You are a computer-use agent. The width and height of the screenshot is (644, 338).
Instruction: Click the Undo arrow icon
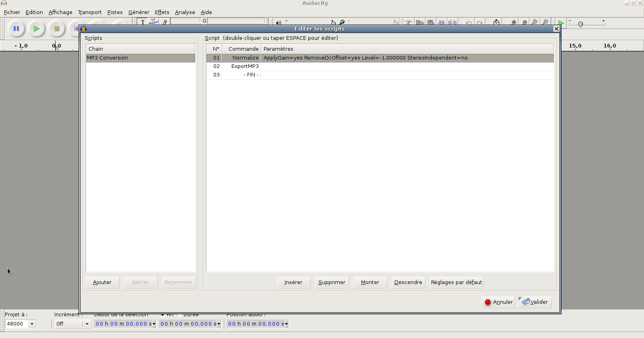click(x=469, y=23)
